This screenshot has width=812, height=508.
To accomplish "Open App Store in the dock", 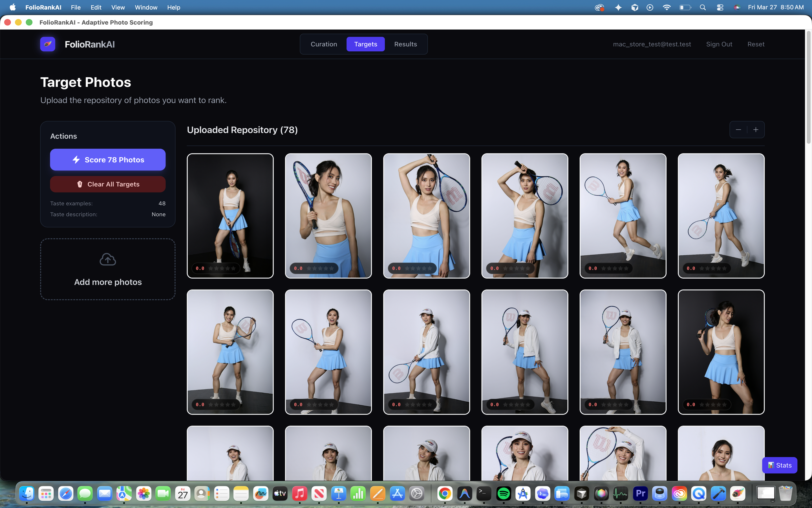I will pos(397,494).
